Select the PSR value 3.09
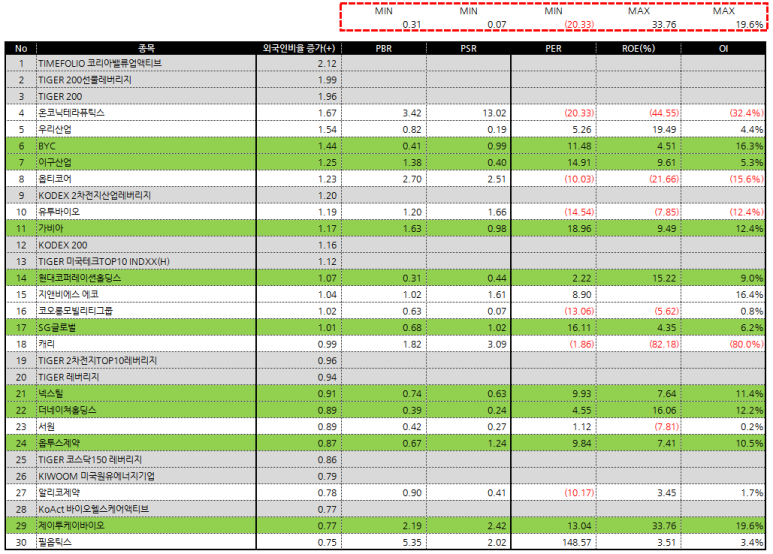 pos(496,344)
